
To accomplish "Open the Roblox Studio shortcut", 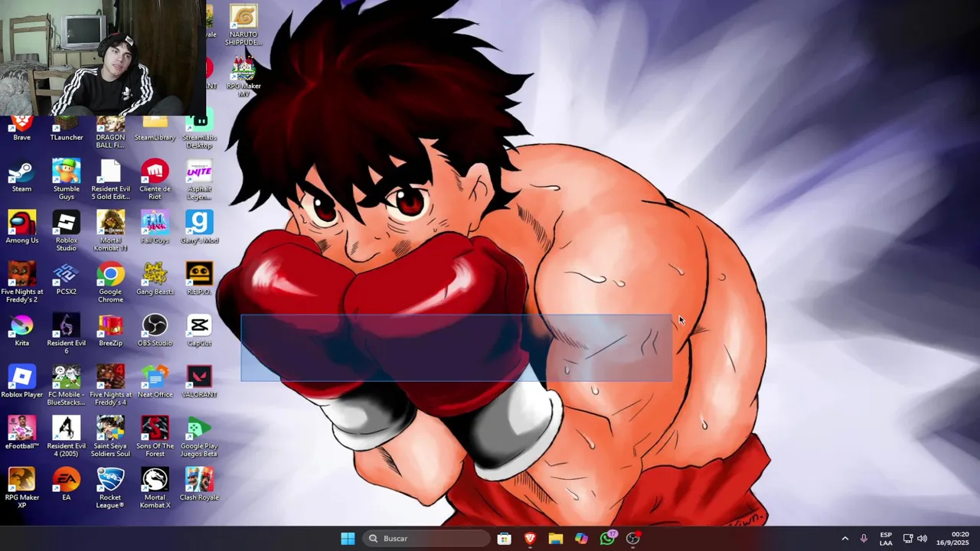I will tap(67, 230).
